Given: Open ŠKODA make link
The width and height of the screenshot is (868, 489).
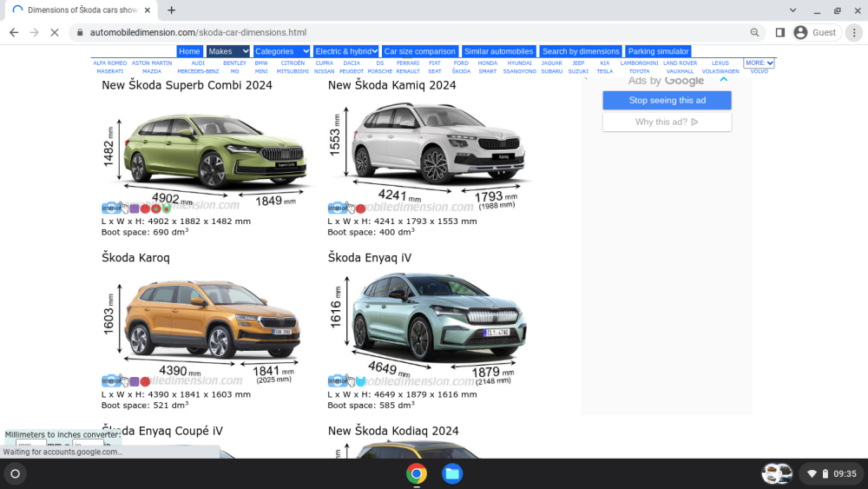Looking at the screenshot, I should pyautogui.click(x=461, y=71).
